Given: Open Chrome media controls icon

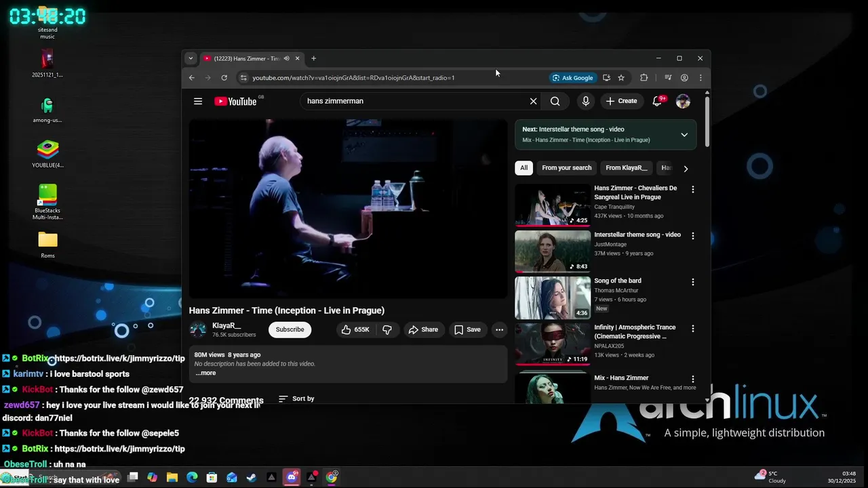Looking at the screenshot, I should [668, 78].
